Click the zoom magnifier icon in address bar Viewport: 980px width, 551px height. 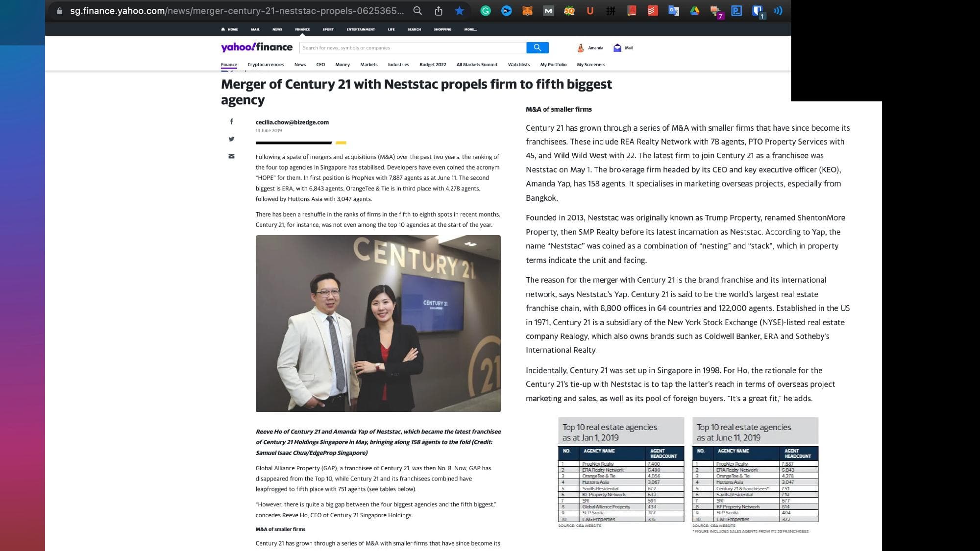[x=417, y=11]
